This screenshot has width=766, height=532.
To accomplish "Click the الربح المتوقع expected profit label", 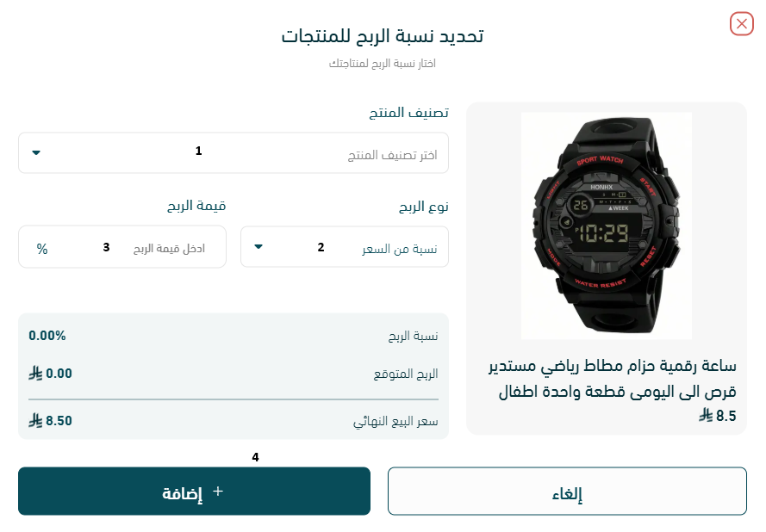I will click(x=406, y=374).
